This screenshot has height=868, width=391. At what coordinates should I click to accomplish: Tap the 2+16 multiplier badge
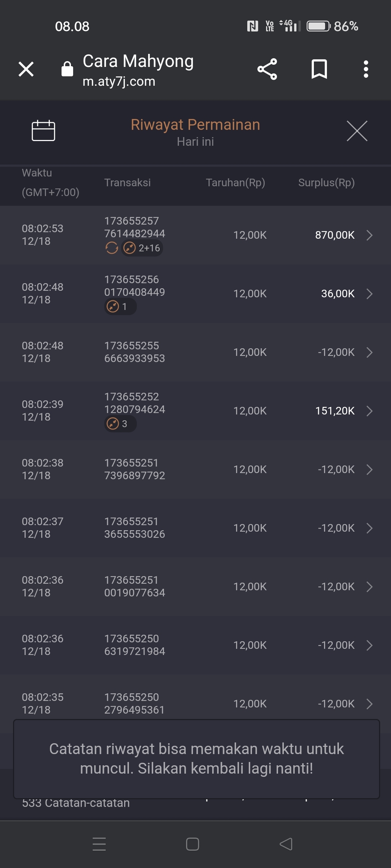[x=142, y=248]
